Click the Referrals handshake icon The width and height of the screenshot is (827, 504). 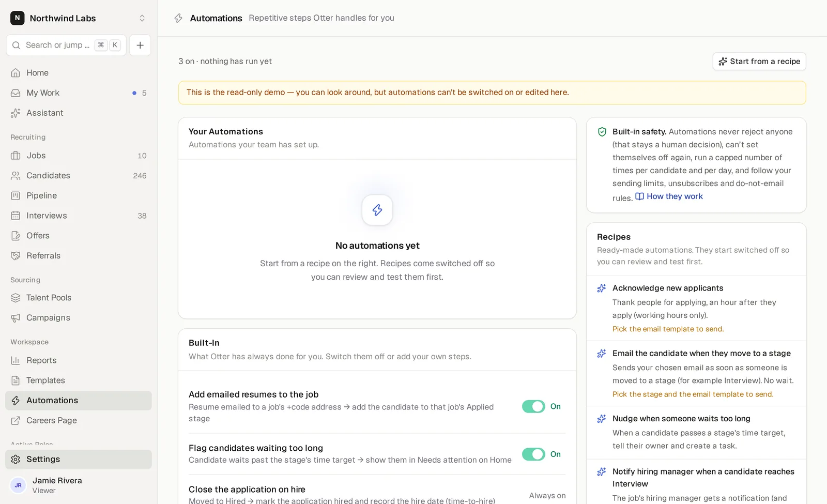point(16,256)
